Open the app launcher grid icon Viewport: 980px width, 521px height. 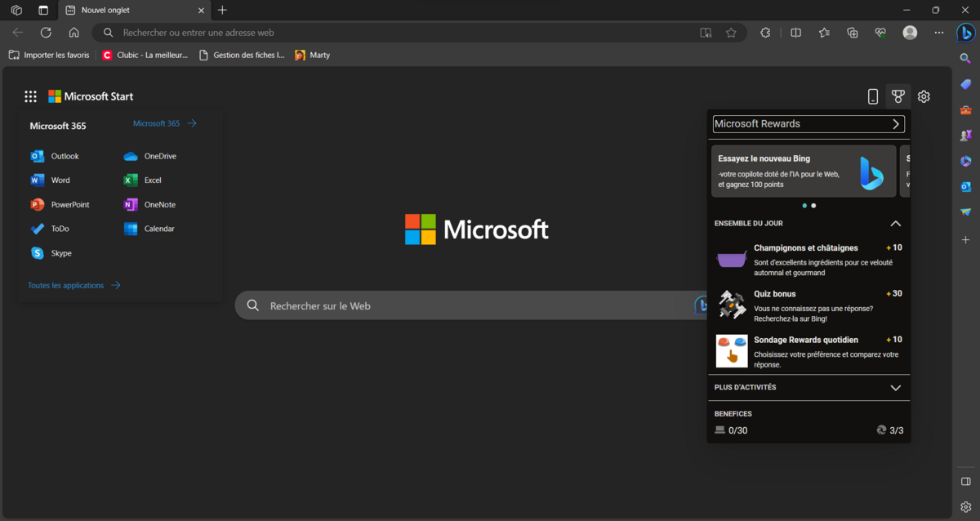[x=30, y=96]
